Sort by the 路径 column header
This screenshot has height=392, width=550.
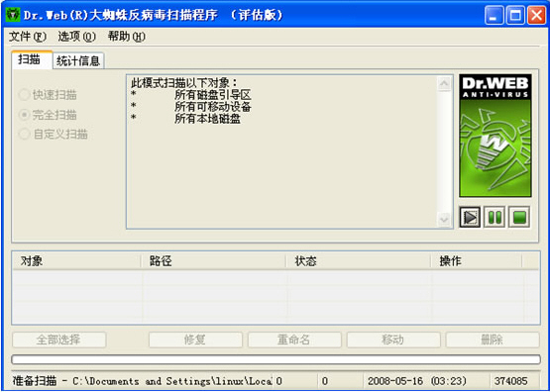coord(214,261)
